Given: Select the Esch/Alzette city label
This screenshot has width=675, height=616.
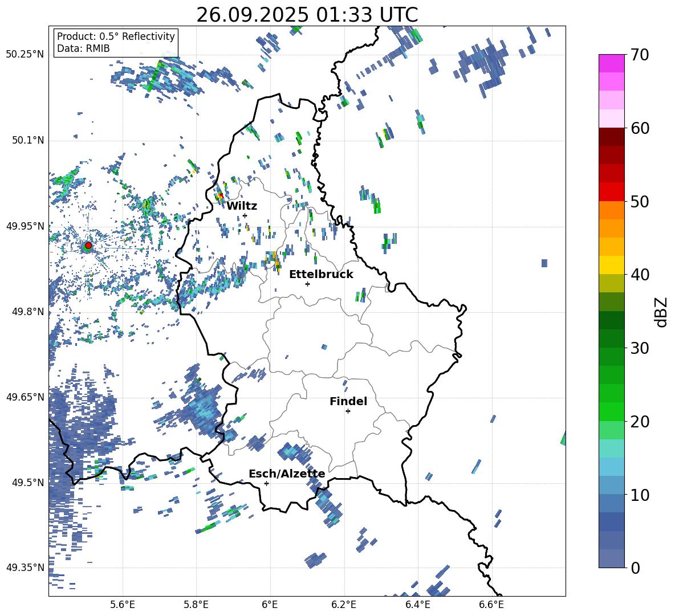Looking at the screenshot, I should pyautogui.click(x=287, y=474).
